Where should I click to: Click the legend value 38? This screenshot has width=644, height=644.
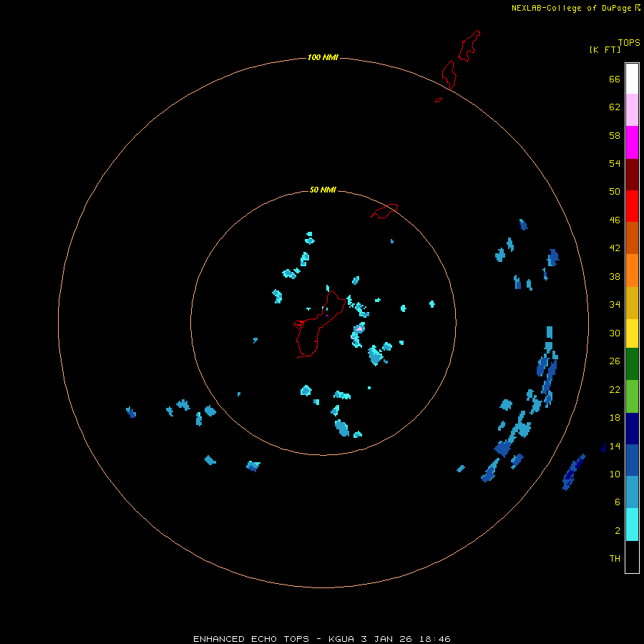coord(615,276)
